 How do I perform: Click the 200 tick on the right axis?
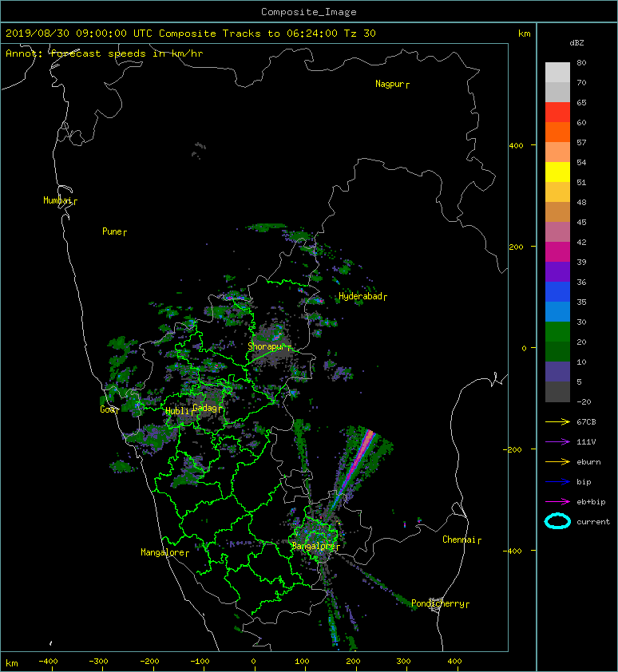pos(516,247)
